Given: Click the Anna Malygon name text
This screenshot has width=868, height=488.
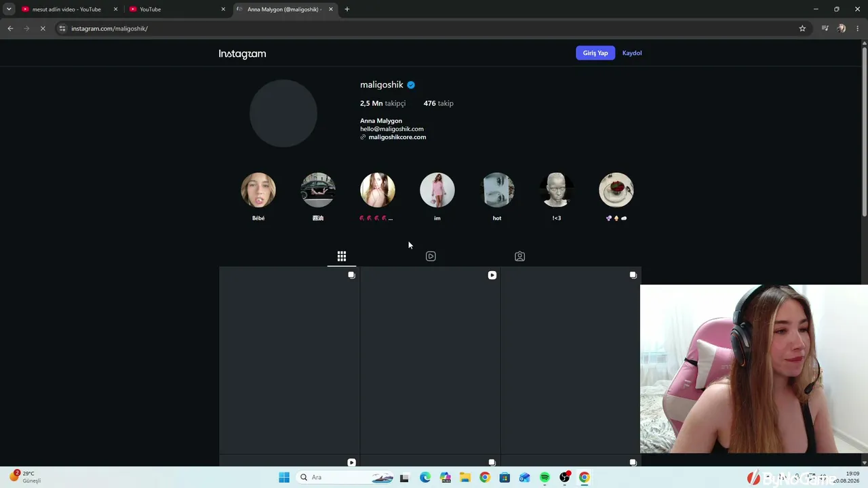Looking at the screenshot, I should pos(381,121).
